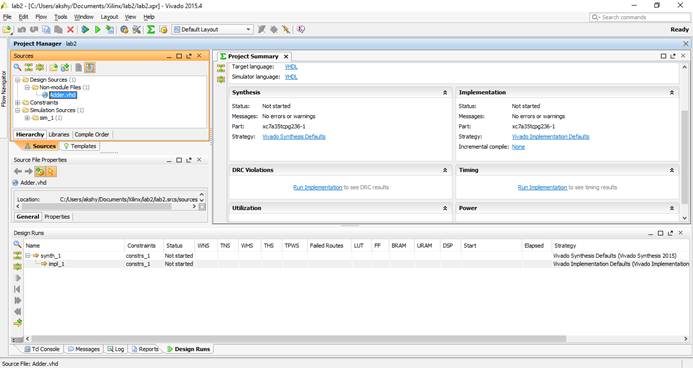Click the toolbar icon of crossed tools
Screen dimensions: 693x368
pos(137,30)
